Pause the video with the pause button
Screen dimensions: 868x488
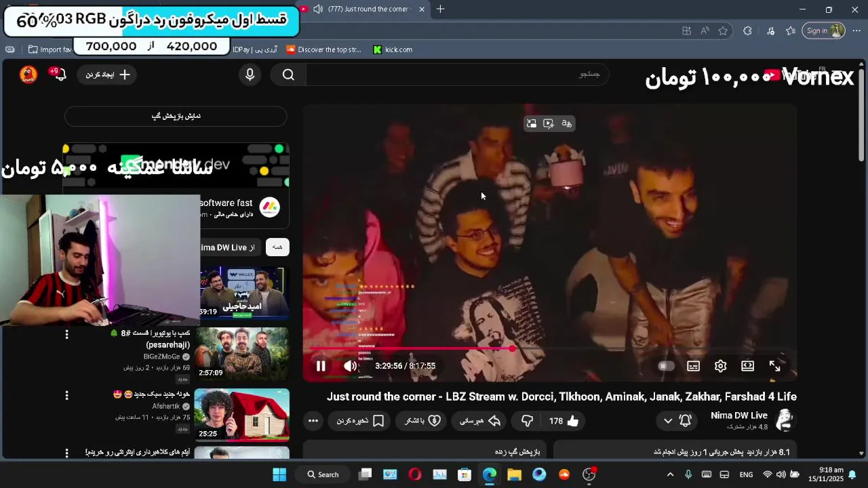(x=321, y=366)
